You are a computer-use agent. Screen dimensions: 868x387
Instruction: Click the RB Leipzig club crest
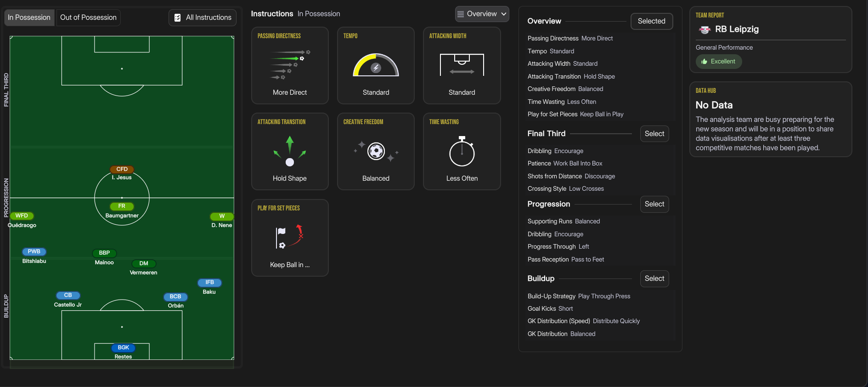pos(705,29)
